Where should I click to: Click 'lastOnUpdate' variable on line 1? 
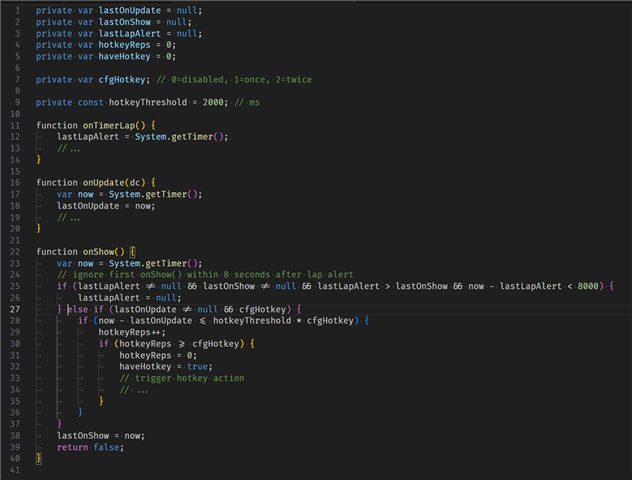[130, 10]
